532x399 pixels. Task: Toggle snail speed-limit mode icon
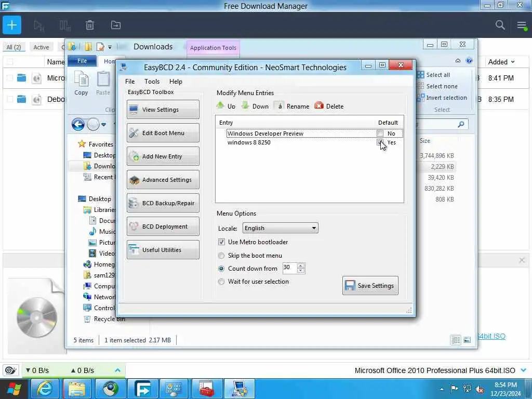coord(10,370)
